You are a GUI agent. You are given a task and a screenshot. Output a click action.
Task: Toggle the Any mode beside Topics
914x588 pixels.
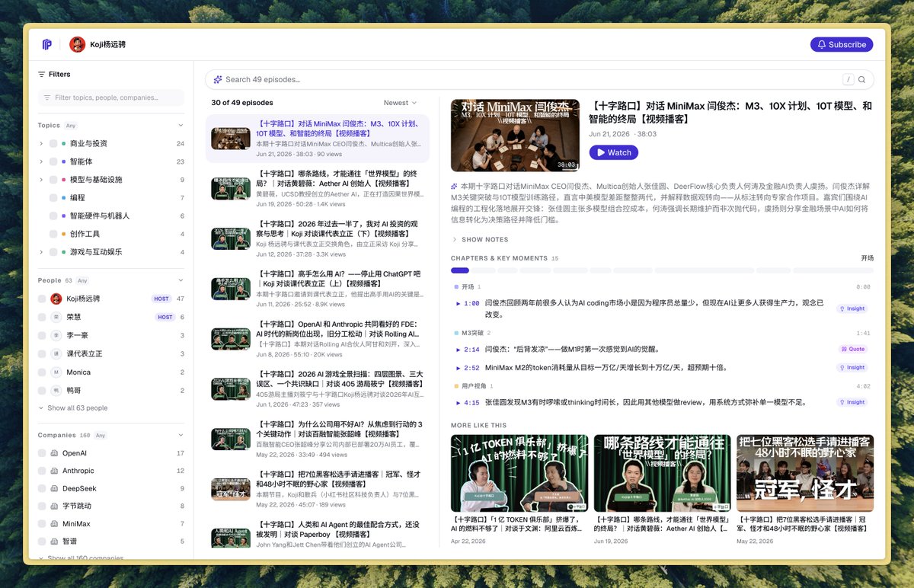pyautogui.click(x=71, y=125)
